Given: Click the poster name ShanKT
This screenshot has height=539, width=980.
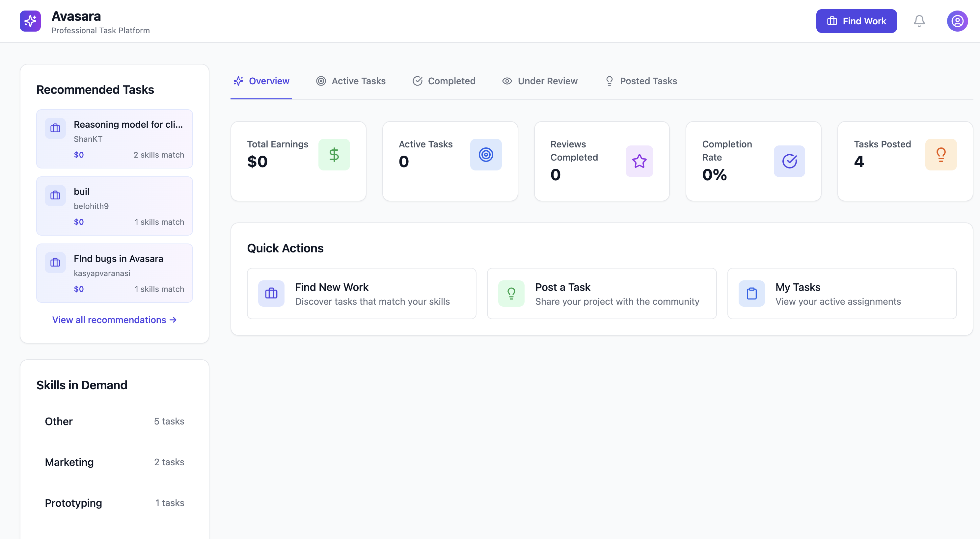Looking at the screenshot, I should 88,139.
